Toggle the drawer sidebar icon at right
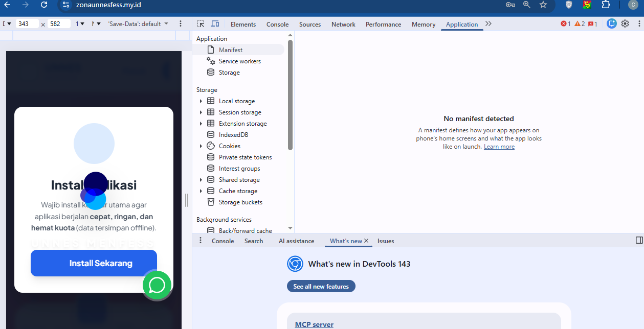Screen dimensions: 644x329 [639, 240]
